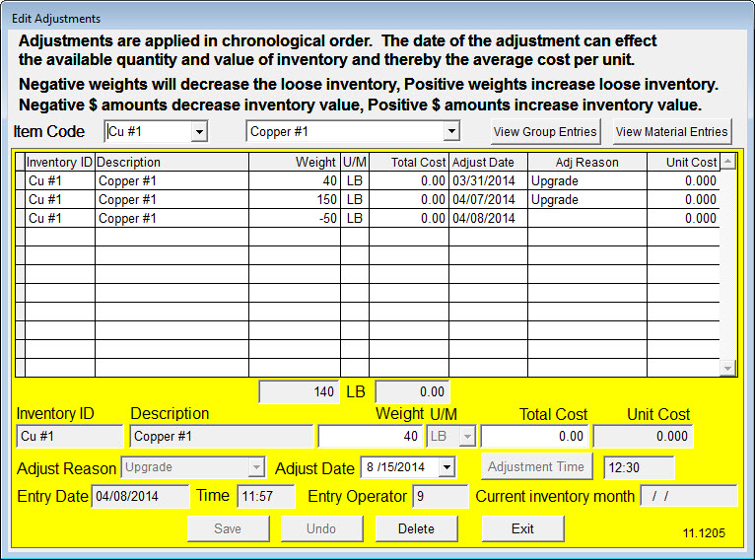Screen dimensions: 755x560
Task: Click the Adjustment Time button
Action: click(536, 466)
